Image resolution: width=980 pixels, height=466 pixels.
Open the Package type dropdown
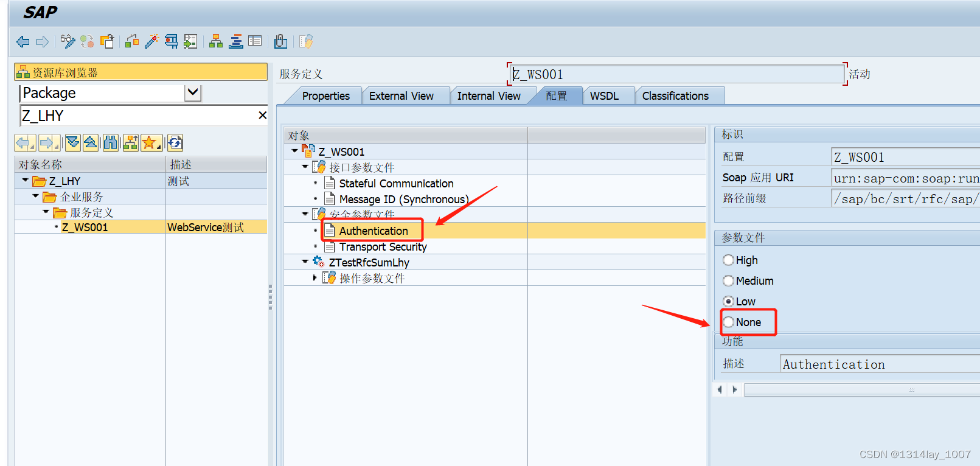193,93
